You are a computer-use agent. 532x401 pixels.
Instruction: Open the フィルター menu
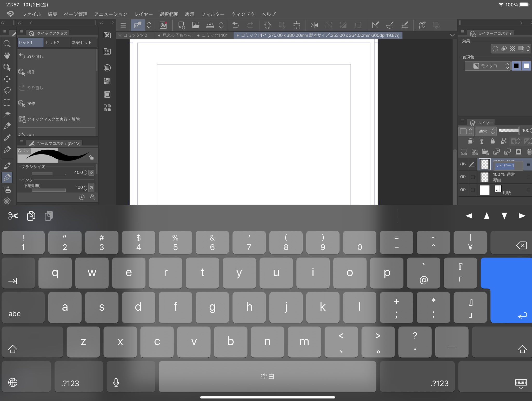pyautogui.click(x=212, y=14)
